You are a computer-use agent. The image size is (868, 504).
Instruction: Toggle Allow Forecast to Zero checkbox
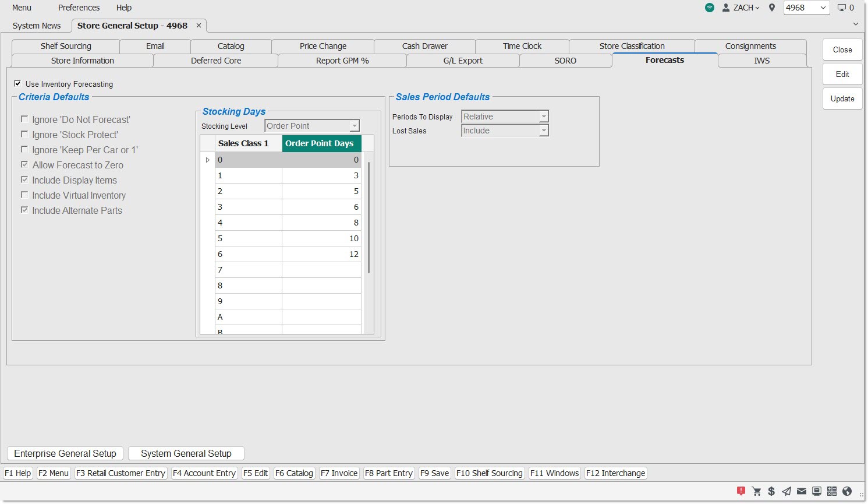click(x=24, y=165)
